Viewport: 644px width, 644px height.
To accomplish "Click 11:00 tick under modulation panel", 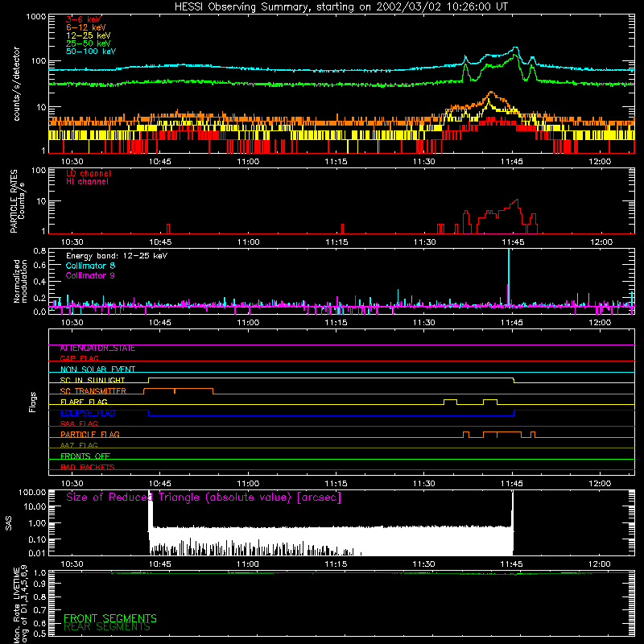I will tap(248, 323).
